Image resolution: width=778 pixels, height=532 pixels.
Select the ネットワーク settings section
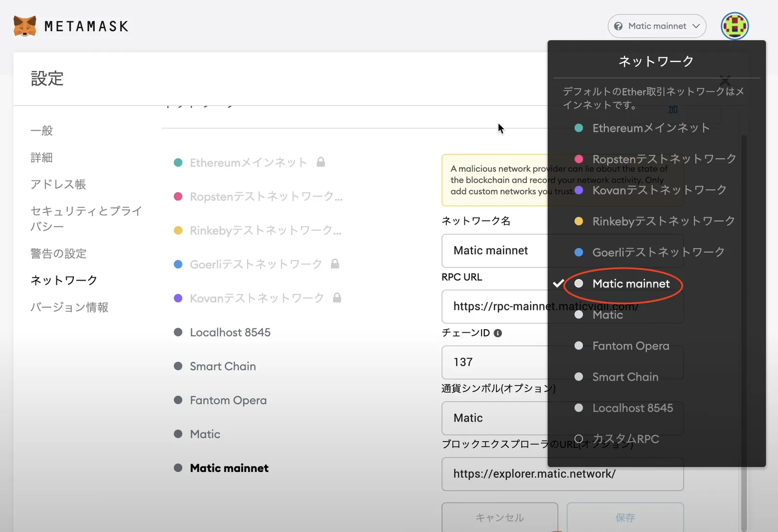pos(64,280)
